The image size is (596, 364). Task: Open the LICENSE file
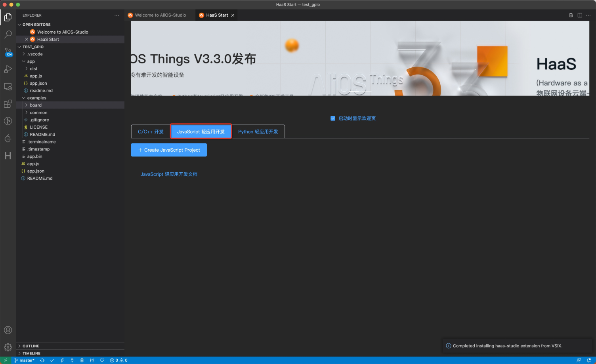[38, 127]
